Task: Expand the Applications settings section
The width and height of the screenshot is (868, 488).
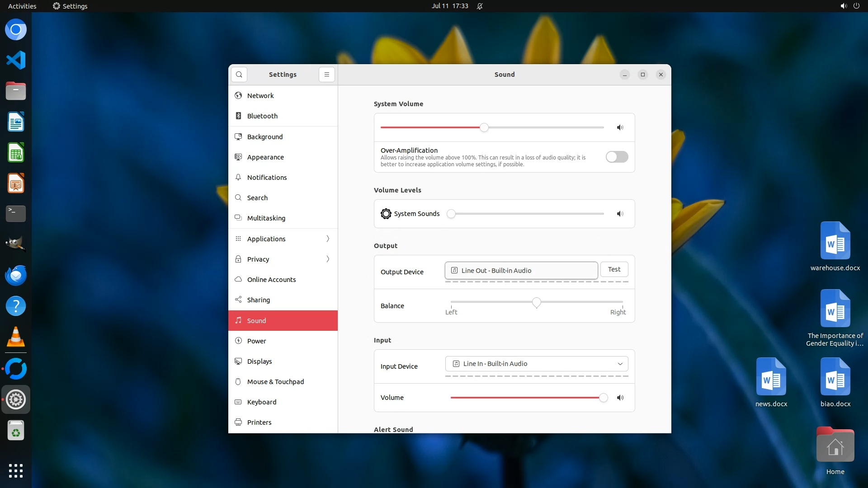Action: tap(283, 239)
